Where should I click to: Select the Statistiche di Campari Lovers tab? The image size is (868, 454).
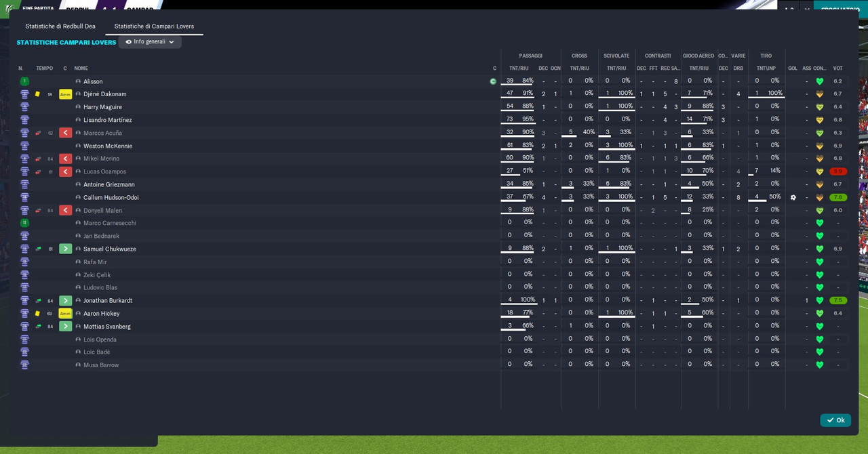click(154, 26)
